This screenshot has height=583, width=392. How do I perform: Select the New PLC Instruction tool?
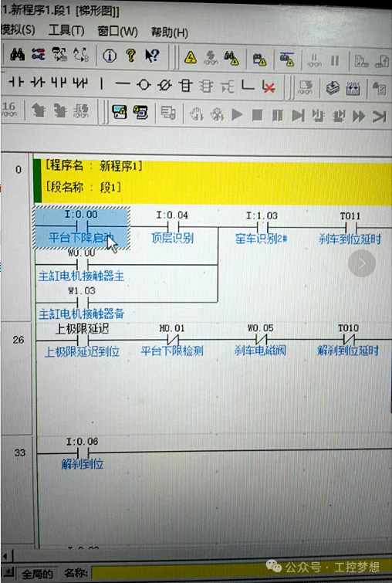click(185, 86)
